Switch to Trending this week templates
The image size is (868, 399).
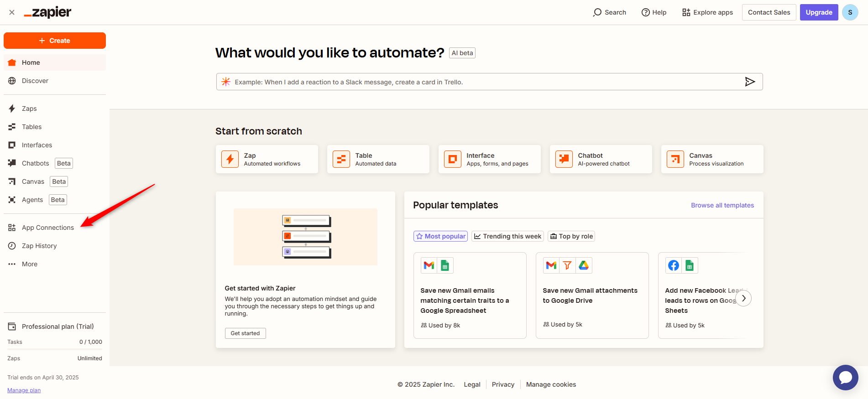pos(507,236)
